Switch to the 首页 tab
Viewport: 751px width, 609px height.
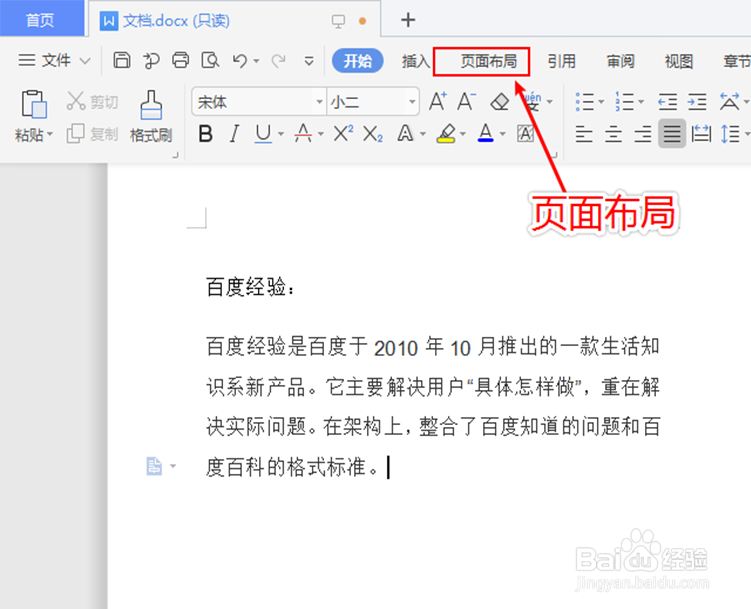click(x=40, y=20)
